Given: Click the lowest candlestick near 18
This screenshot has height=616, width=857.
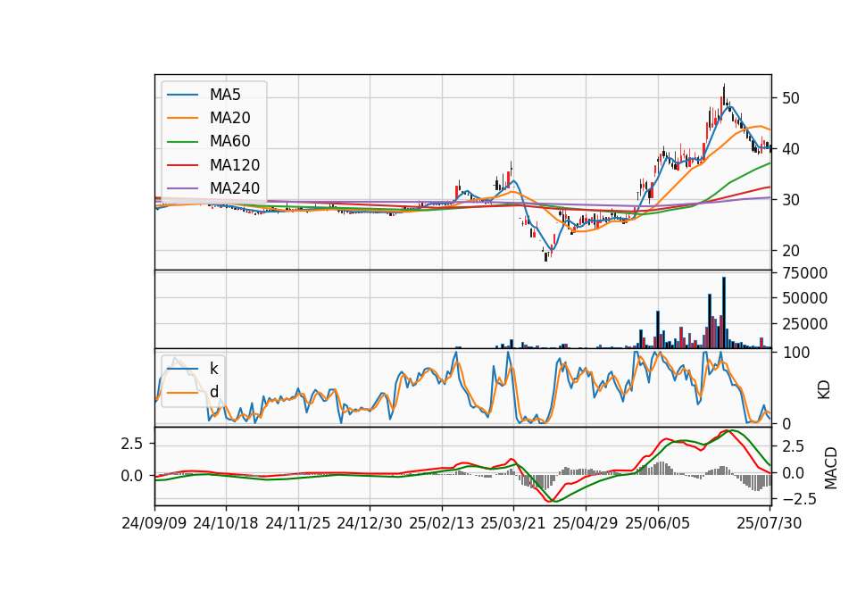Looking at the screenshot, I should 545,255.
